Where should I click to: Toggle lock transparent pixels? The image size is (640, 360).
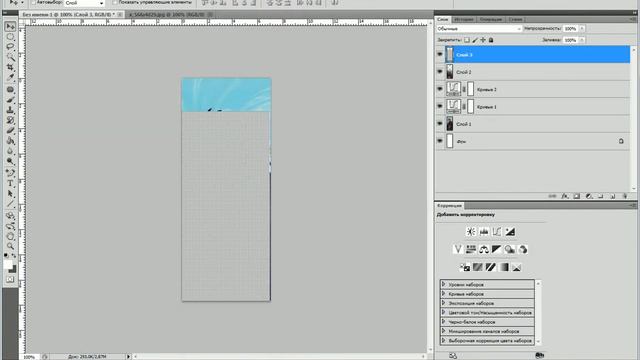(467, 40)
